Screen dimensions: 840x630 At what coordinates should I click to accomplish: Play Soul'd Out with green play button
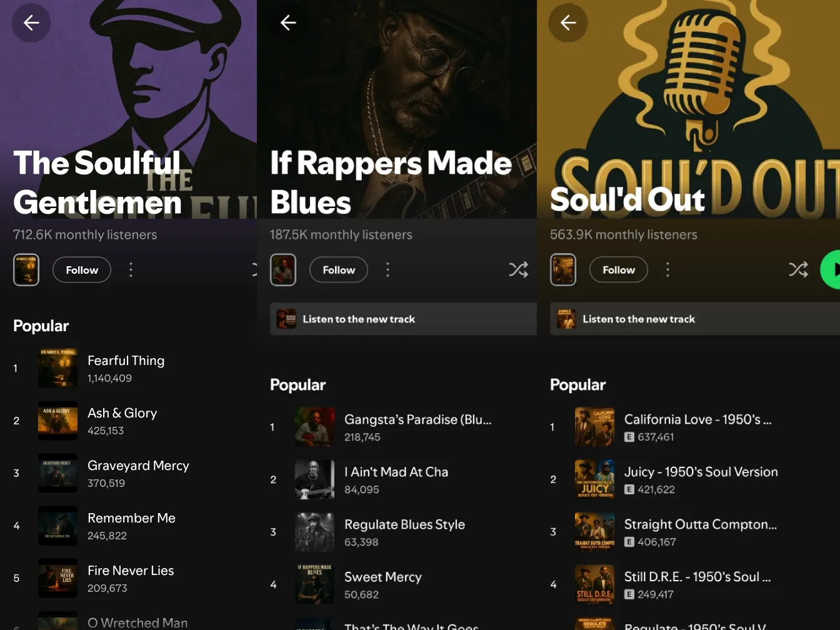[x=832, y=269]
